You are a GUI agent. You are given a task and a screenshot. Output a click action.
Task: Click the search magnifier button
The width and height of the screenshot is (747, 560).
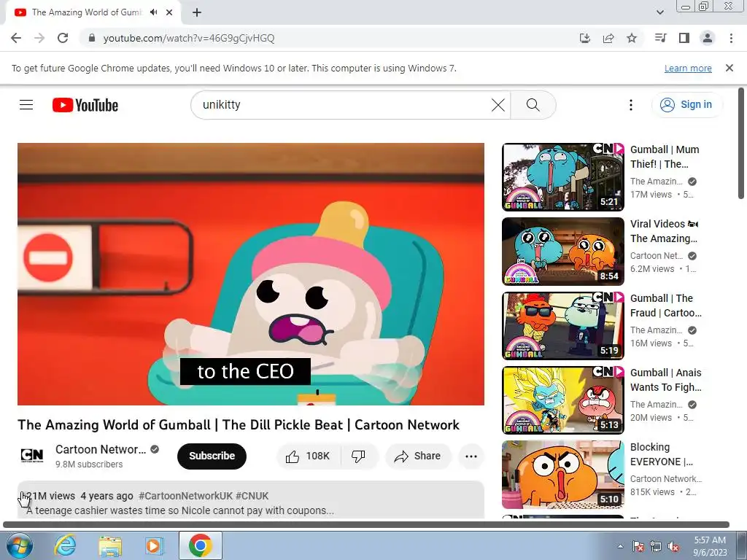(533, 105)
